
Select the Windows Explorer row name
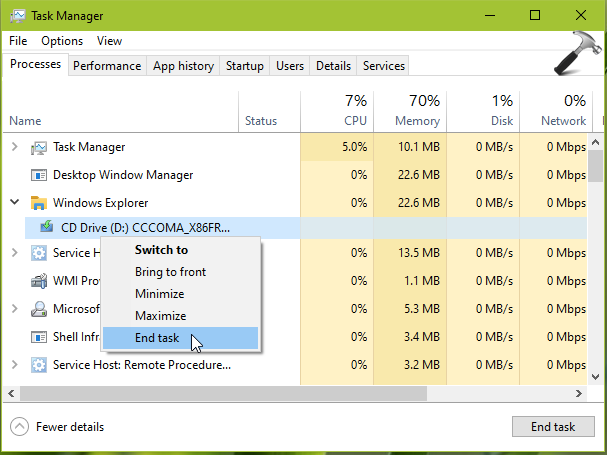(101, 203)
